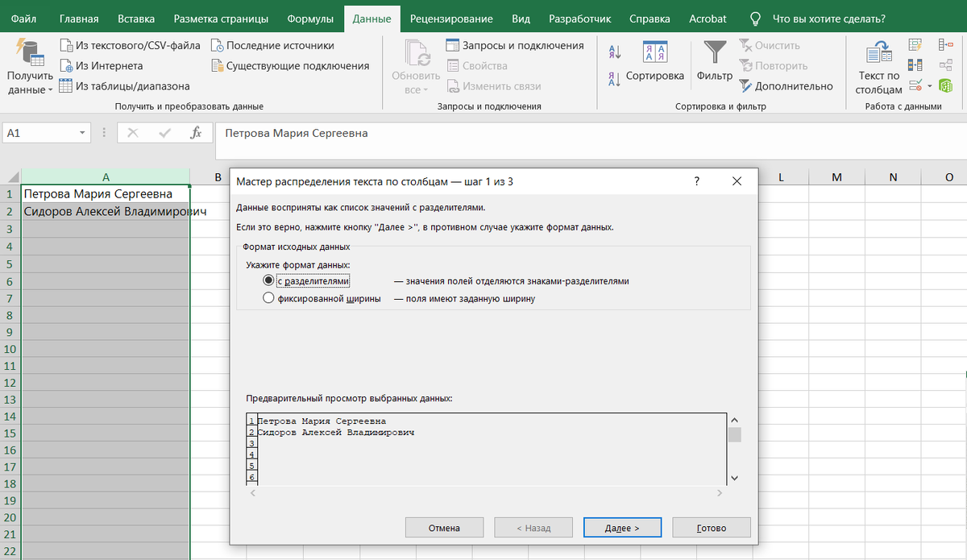Click Из Интернета import option
The image size is (967, 560).
[x=102, y=65]
